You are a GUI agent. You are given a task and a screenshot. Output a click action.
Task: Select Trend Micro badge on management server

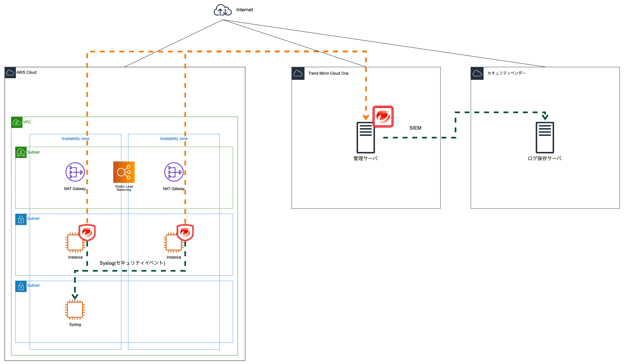(383, 117)
